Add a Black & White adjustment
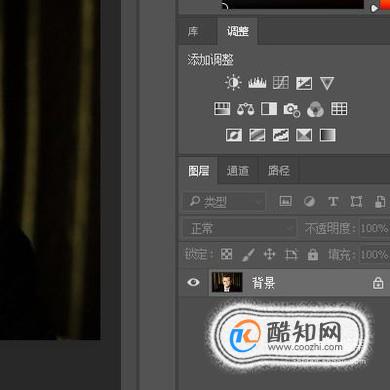The width and height of the screenshot is (390, 390). [269, 109]
